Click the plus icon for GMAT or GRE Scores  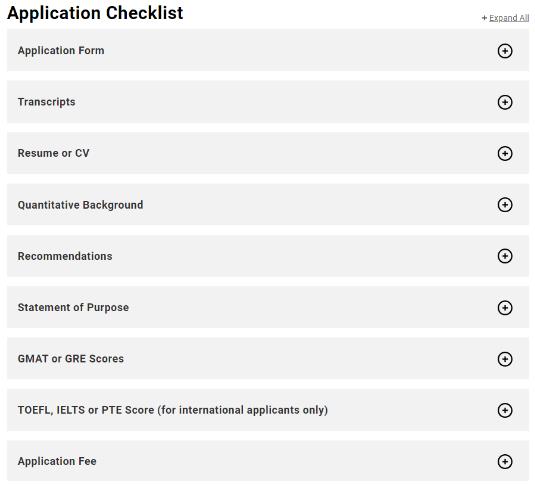(505, 359)
